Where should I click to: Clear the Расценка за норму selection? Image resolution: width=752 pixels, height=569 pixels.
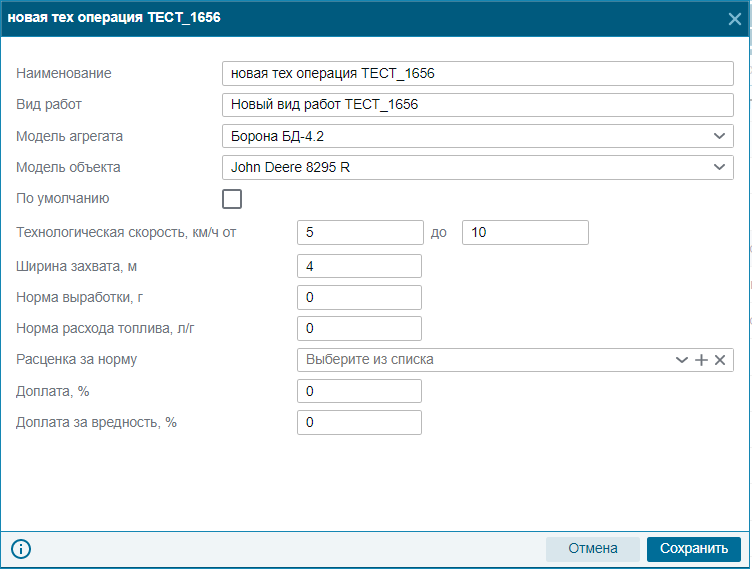[x=720, y=360]
